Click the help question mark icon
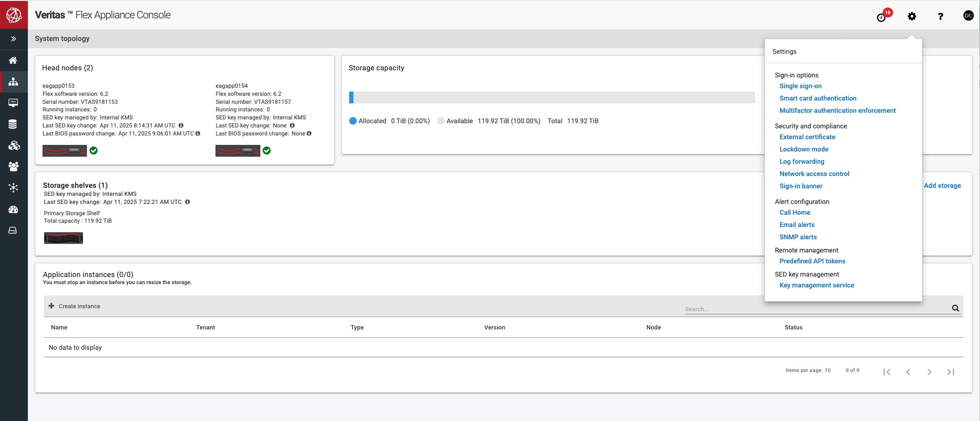The image size is (980, 421). pyautogui.click(x=940, y=17)
